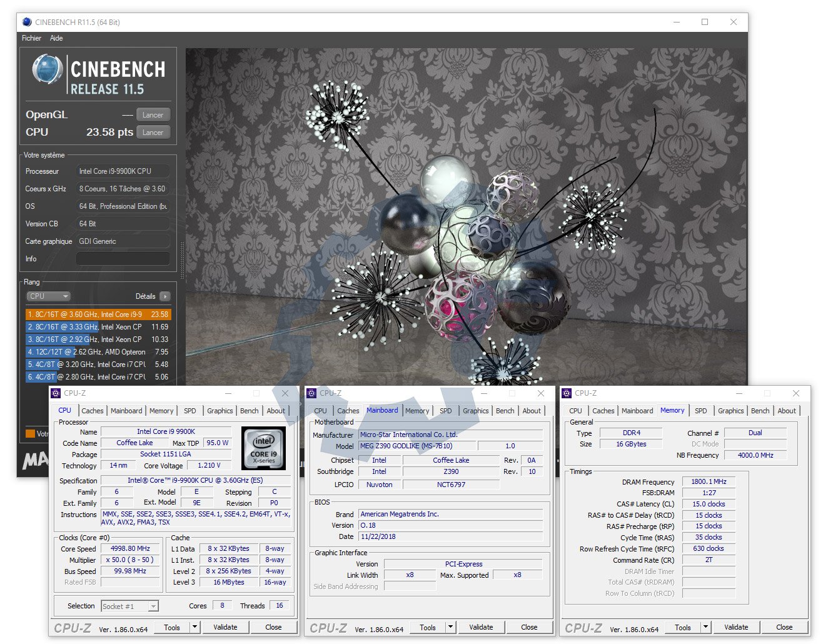Click the CPU-Z icon in the first CPU-Z window

(56, 393)
